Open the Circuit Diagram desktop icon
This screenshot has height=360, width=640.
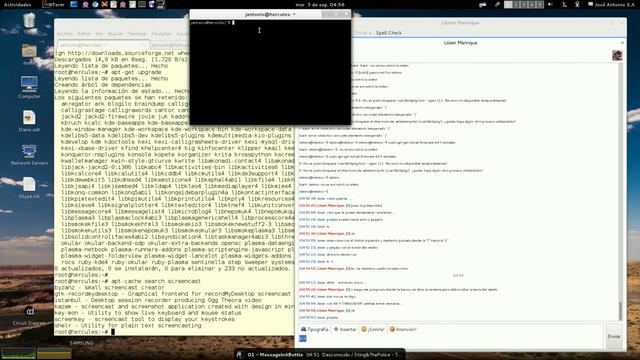click(29, 316)
